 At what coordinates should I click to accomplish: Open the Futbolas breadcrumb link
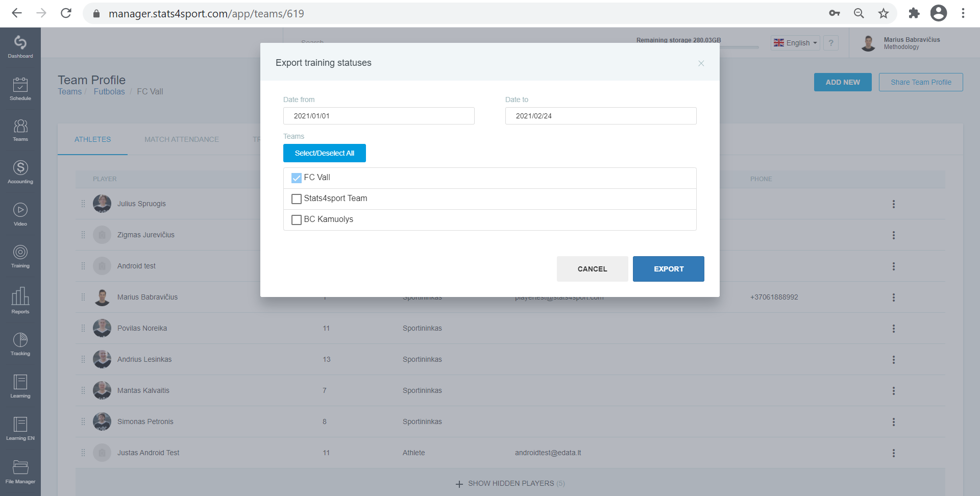click(109, 92)
